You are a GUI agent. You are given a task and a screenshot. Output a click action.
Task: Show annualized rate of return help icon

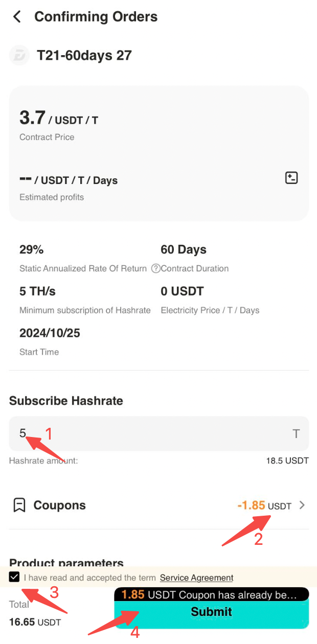156,268
